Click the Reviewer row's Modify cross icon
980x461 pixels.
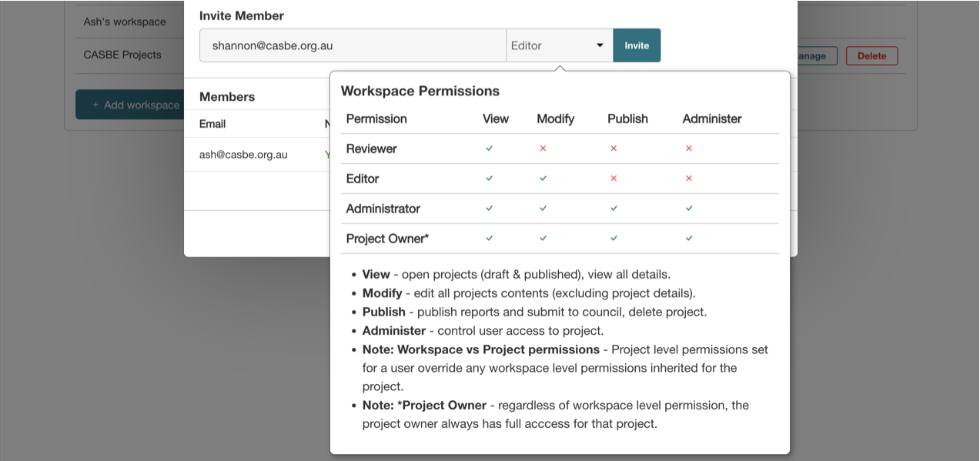(543, 149)
